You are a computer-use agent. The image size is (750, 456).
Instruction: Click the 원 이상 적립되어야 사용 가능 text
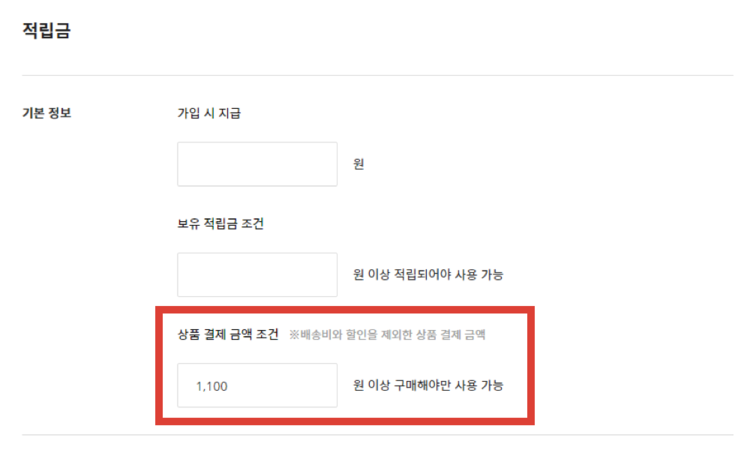point(428,275)
